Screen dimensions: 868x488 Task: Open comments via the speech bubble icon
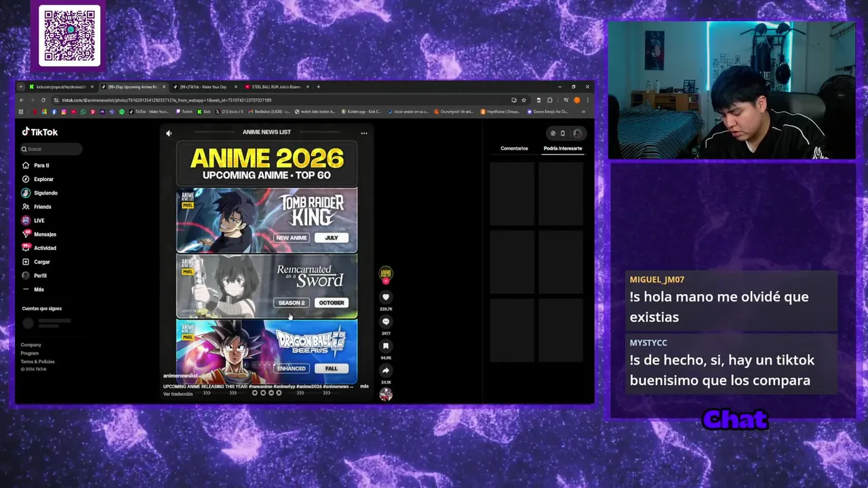(x=386, y=322)
